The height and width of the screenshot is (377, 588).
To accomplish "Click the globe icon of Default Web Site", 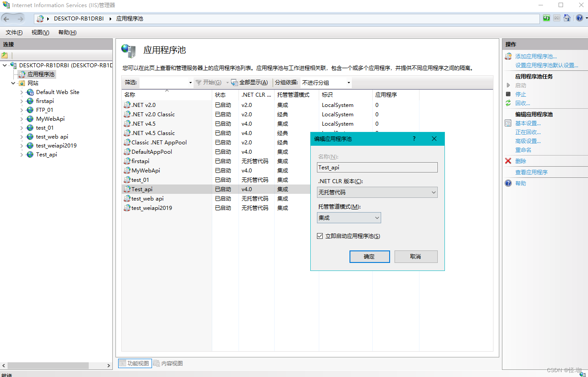I will point(30,92).
